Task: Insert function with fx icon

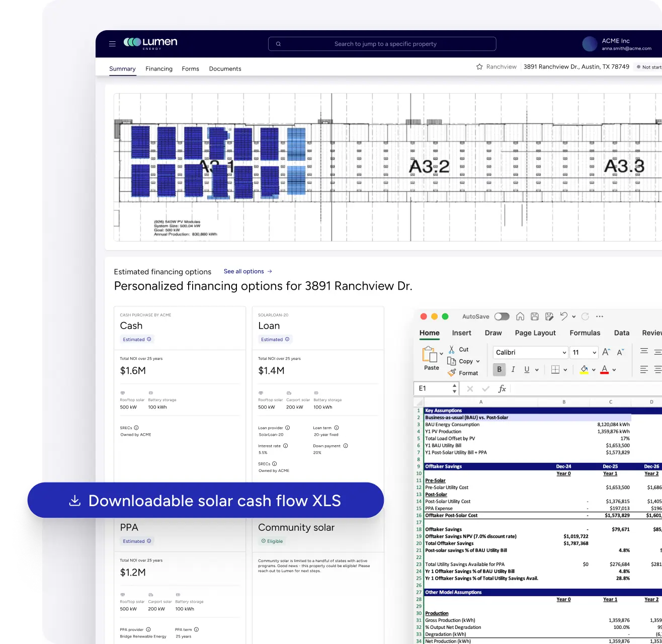Action: pyautogui.click(x=502, y=389)
